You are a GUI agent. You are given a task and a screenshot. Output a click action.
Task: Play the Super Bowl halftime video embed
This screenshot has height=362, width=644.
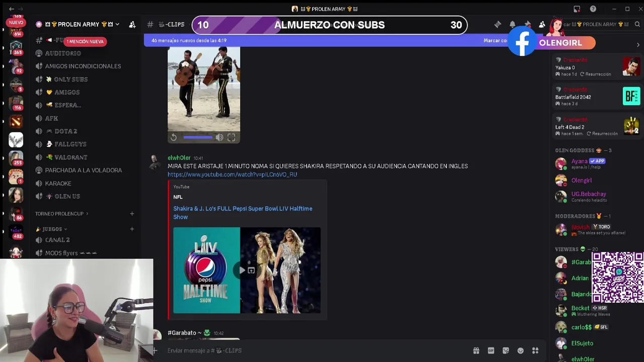242,270
